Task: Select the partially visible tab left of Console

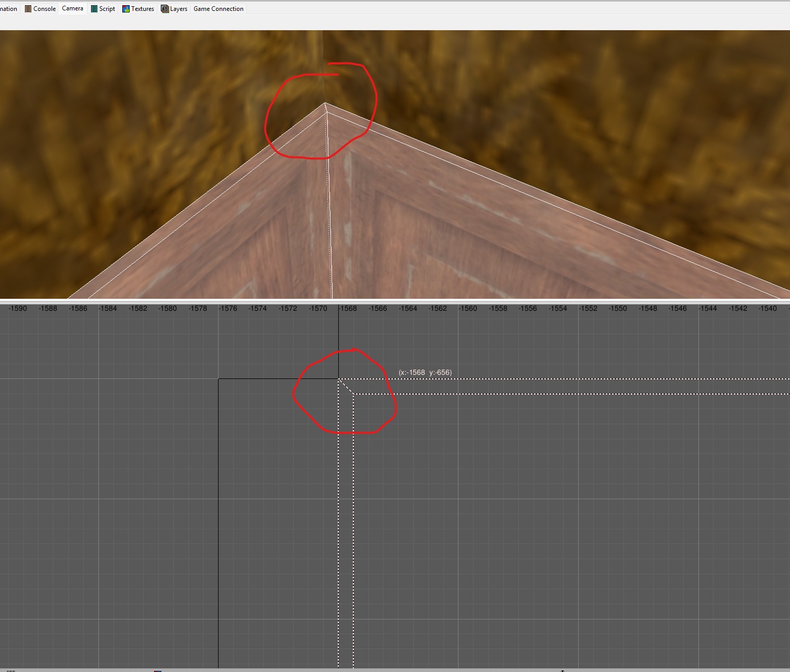Action: tap(8, 9)
